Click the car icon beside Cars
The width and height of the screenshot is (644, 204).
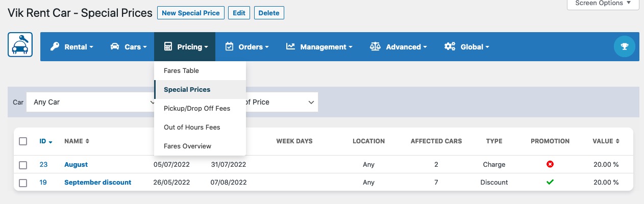[115, 46]
